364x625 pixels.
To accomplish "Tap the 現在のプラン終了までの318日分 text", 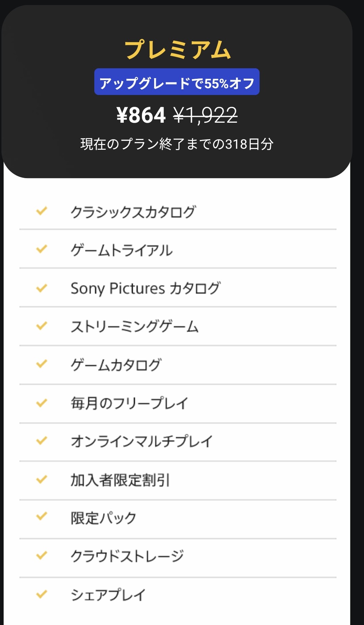I will (x=177, y=144).
